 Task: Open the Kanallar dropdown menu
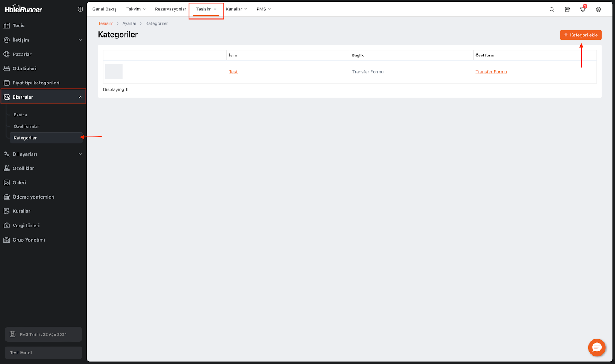236,9
